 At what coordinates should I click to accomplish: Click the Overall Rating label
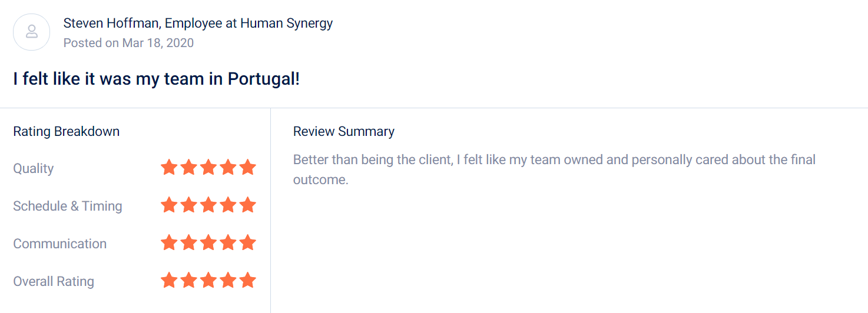coord(54,281)
